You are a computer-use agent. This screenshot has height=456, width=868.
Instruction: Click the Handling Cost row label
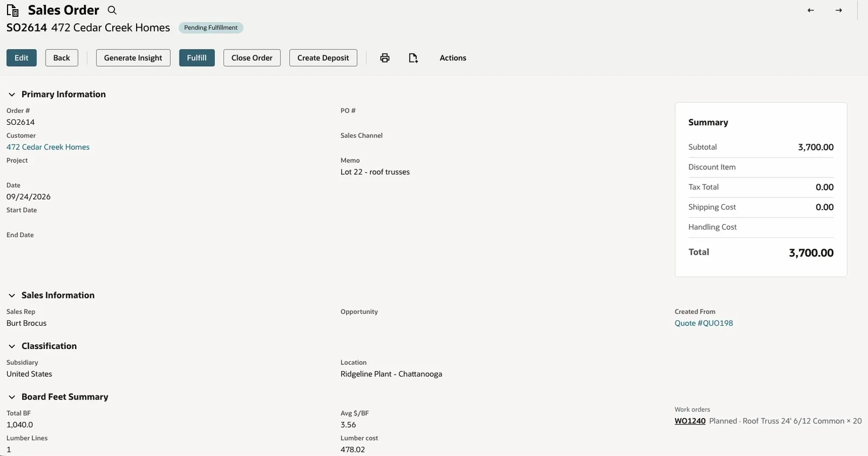coord(712,227)
